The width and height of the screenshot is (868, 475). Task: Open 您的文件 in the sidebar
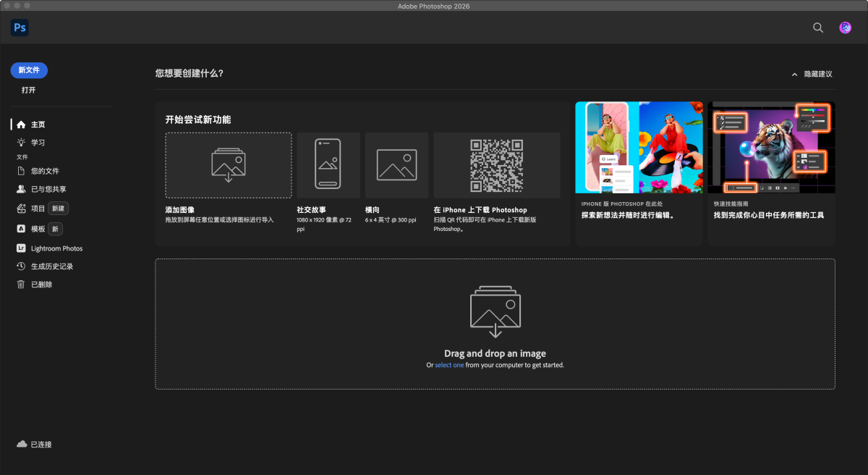pyautogui.click(x=45, y=171)
